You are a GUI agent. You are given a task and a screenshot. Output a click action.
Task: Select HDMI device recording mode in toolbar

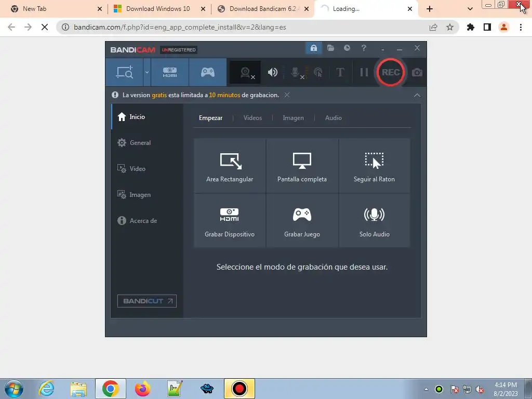click(x=170, y=72)
